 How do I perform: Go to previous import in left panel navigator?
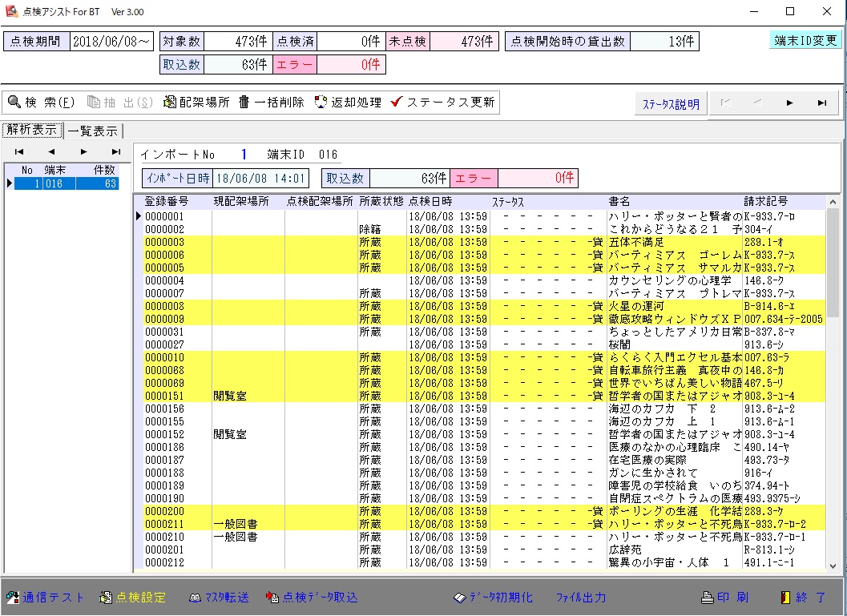click(51, 151)
